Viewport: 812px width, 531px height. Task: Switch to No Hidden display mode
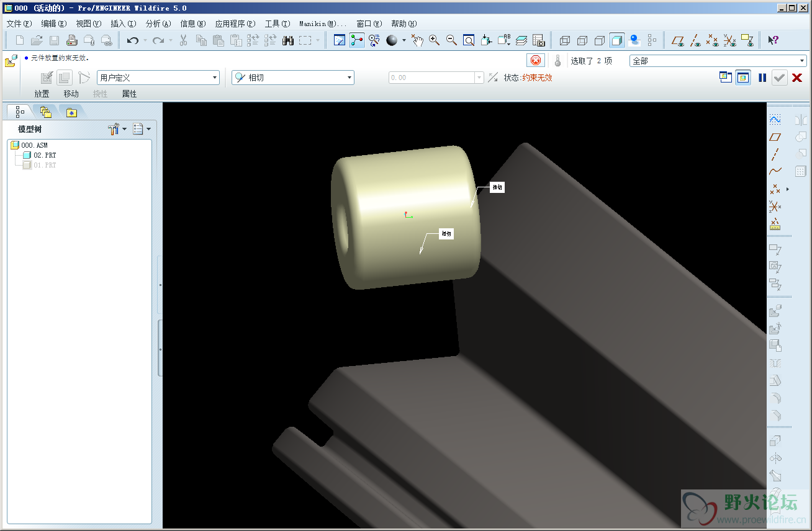click(x=600, y=40)
